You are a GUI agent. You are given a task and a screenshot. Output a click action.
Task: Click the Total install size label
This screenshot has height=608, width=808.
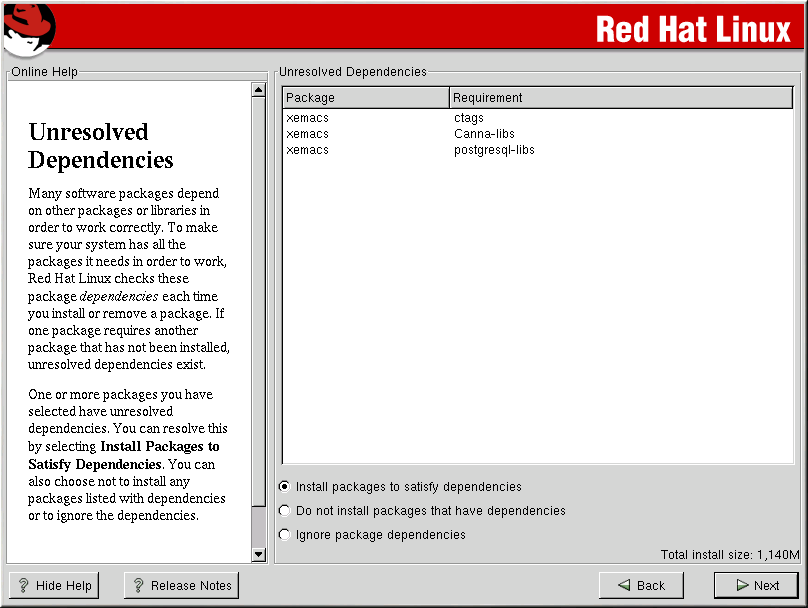click(x=730, y=555)
